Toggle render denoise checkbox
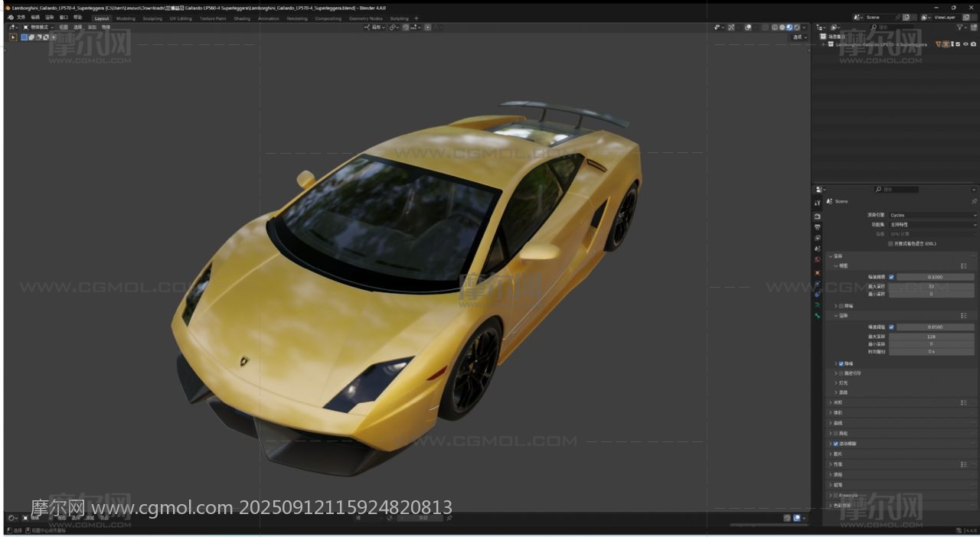This screenshot has width=980, height=537. pyautogui.click(x=841, y=363)
